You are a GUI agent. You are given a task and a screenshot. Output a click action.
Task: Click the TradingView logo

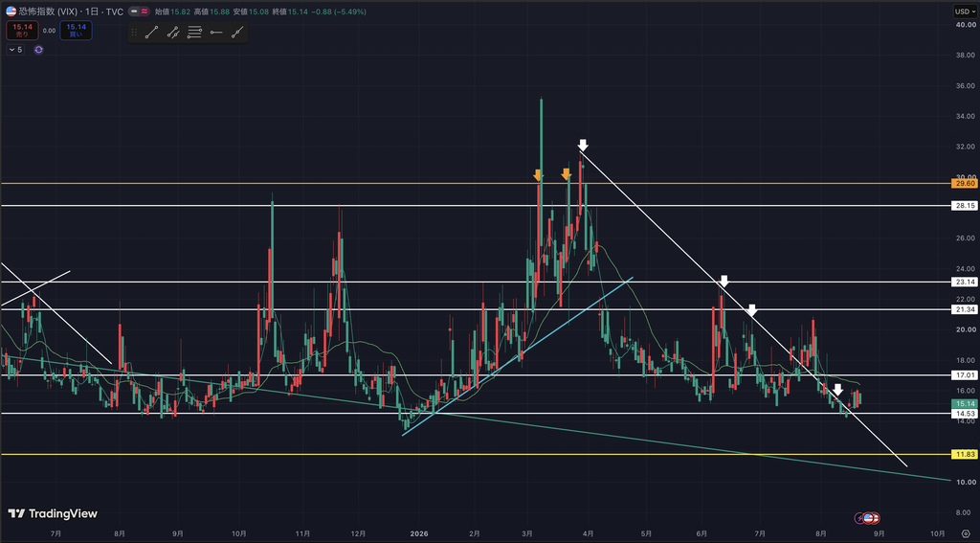(53, 513)
